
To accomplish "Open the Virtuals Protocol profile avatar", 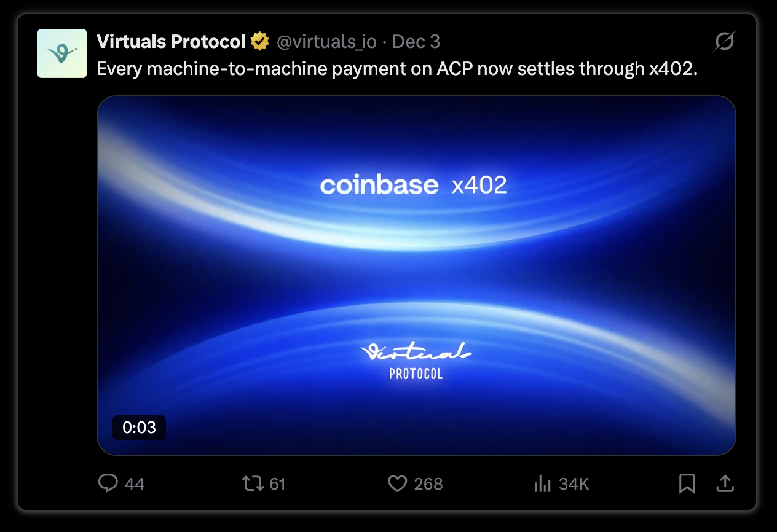I will (62, 53).
